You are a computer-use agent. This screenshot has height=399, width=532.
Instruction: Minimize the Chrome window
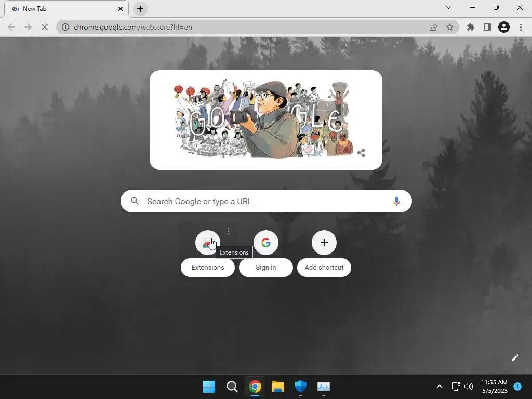pos(472,7)
